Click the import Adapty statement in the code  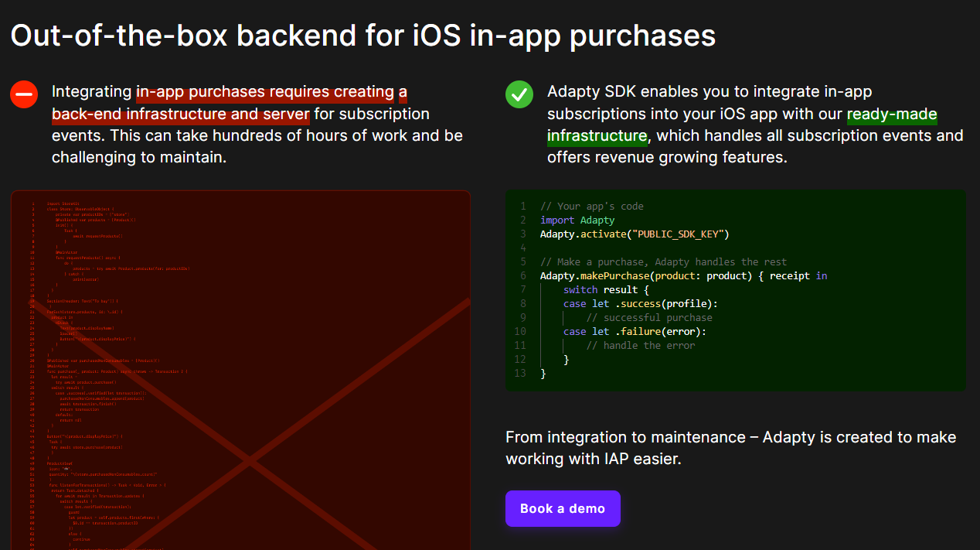click(576, 220)
